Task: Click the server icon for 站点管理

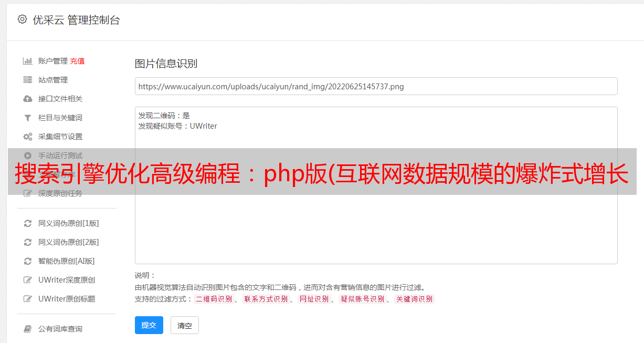Action: click(28, 80)
